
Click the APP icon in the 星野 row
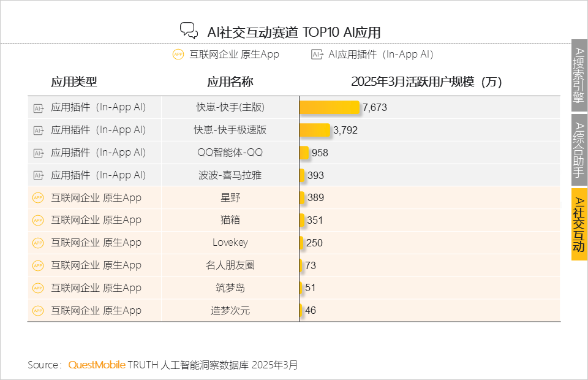[x=38, y=198]
